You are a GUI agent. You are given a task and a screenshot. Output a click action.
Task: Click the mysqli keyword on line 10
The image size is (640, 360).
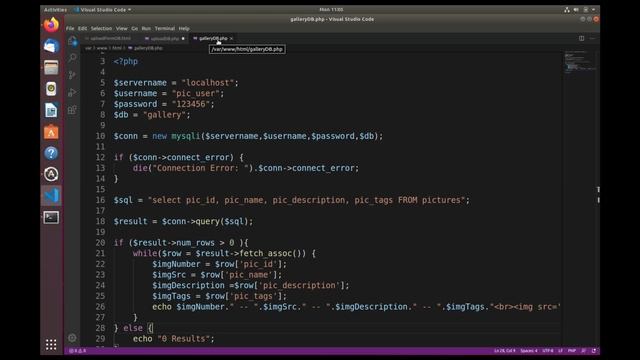click(x=186, y=136)
